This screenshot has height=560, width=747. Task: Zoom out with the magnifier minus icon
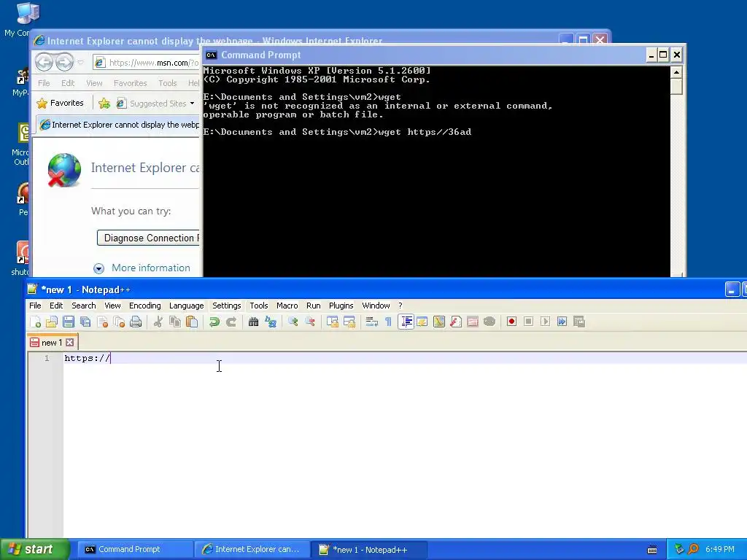pyautogui.click(x=309, y=322)
